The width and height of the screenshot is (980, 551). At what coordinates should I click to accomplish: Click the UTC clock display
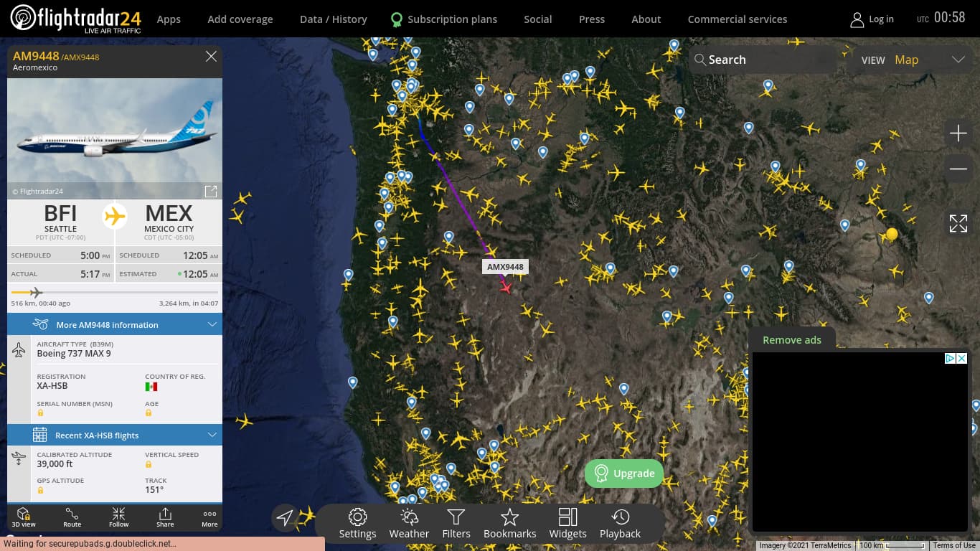(941, 18)
